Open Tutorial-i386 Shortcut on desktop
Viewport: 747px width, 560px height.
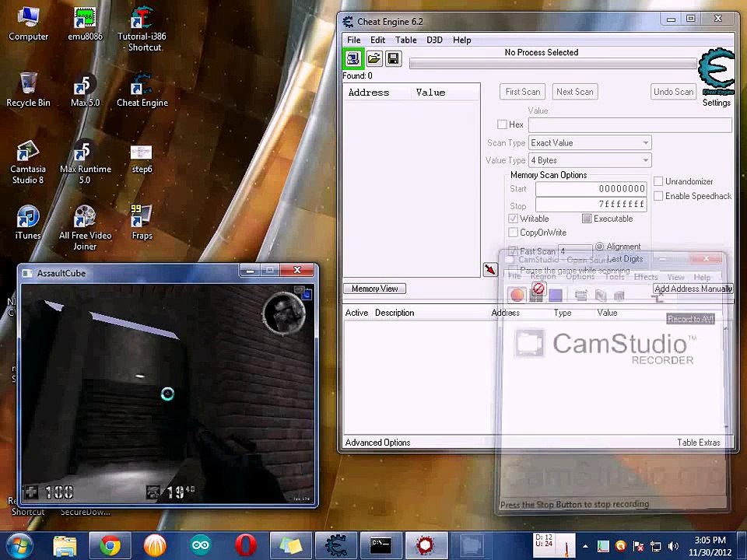[x=142, y=30]
